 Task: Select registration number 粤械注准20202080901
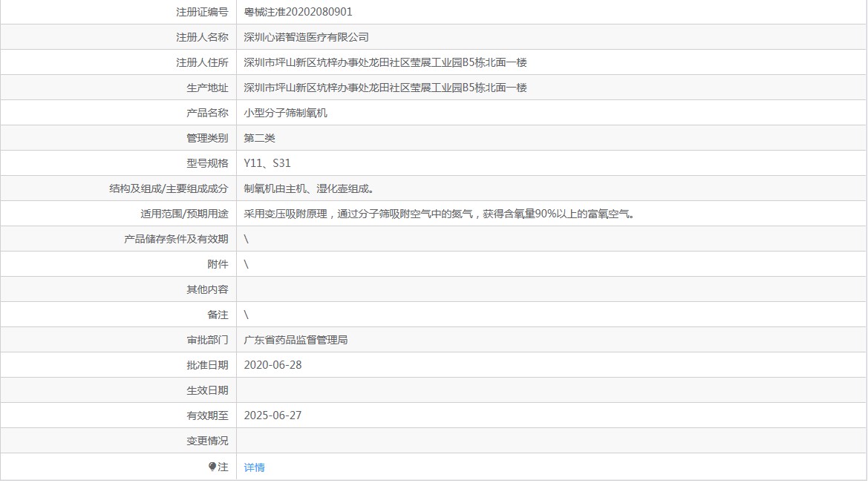[x=298, y=12]
